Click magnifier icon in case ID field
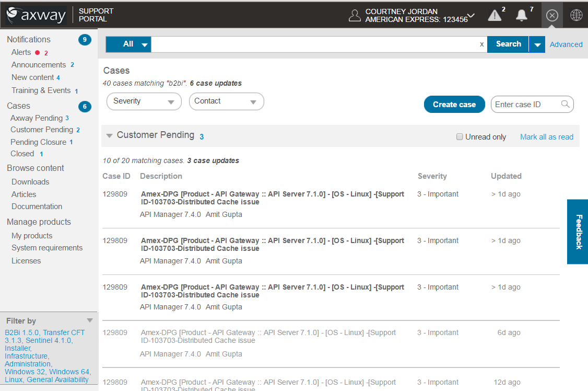 pyautogui.click(x=565, y=105)
